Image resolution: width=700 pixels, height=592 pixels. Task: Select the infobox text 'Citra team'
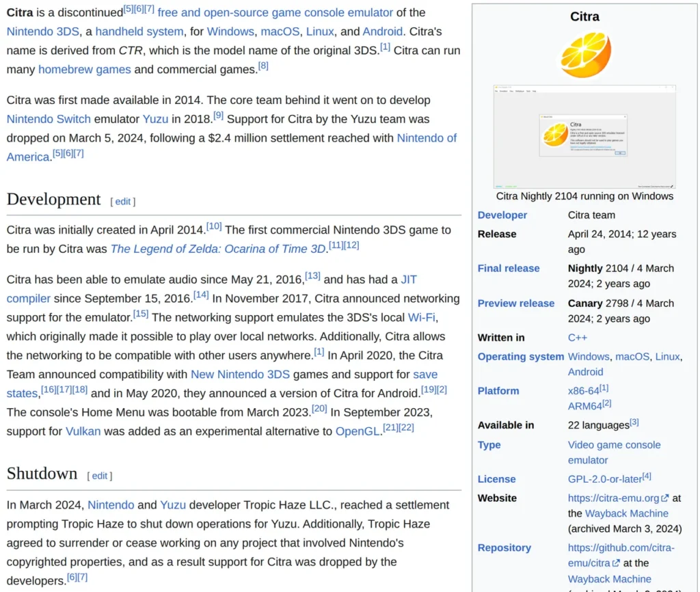(591, 215)
